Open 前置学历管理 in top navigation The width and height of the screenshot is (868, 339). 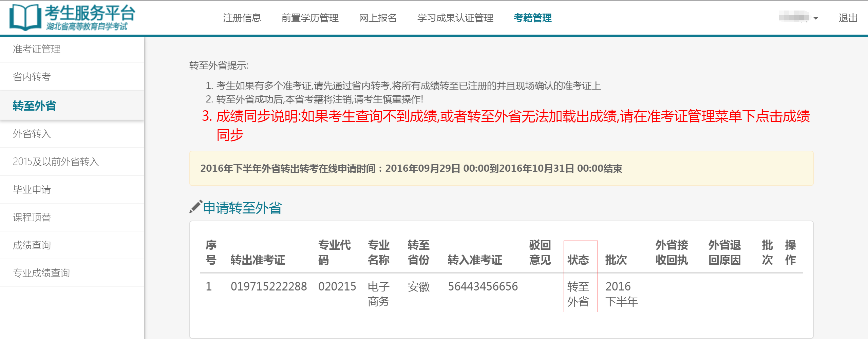(310, 18)
